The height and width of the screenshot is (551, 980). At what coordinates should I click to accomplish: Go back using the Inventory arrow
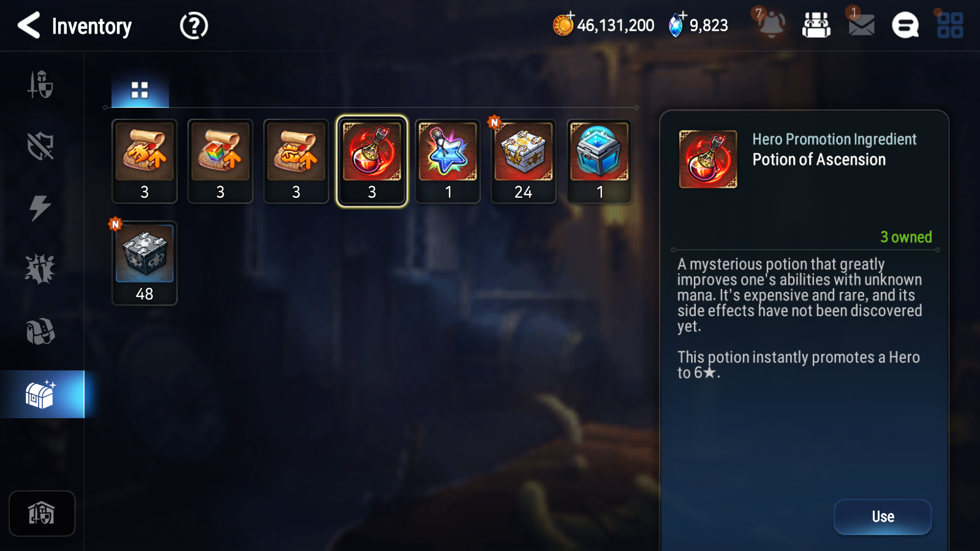pyautogui.click(x=29, y=26)
